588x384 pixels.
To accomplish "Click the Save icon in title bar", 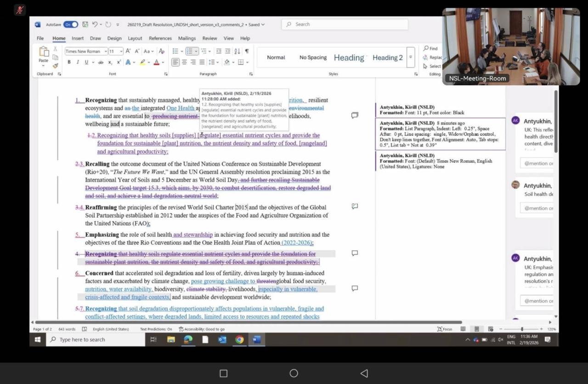I will [85, 24].
